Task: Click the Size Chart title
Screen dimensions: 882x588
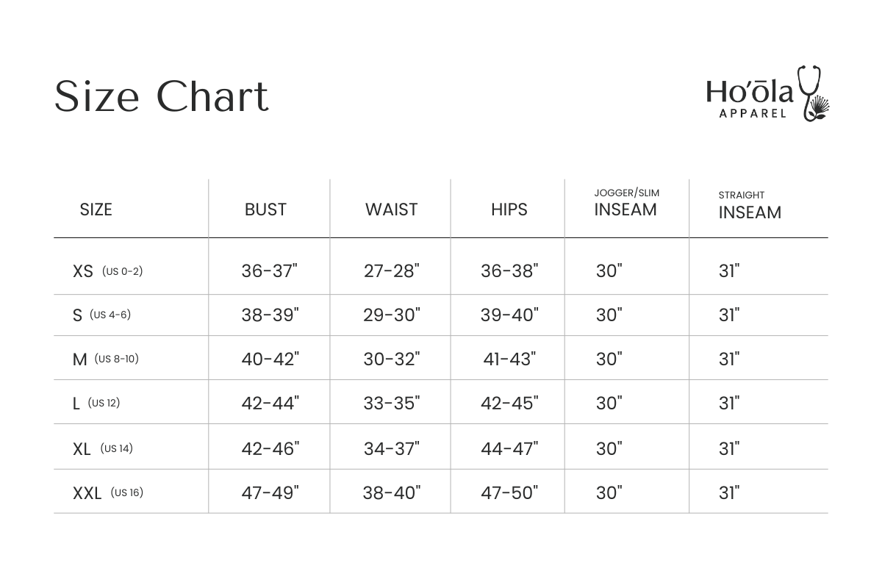Action: pyautogui.click(x=162, y=96)
